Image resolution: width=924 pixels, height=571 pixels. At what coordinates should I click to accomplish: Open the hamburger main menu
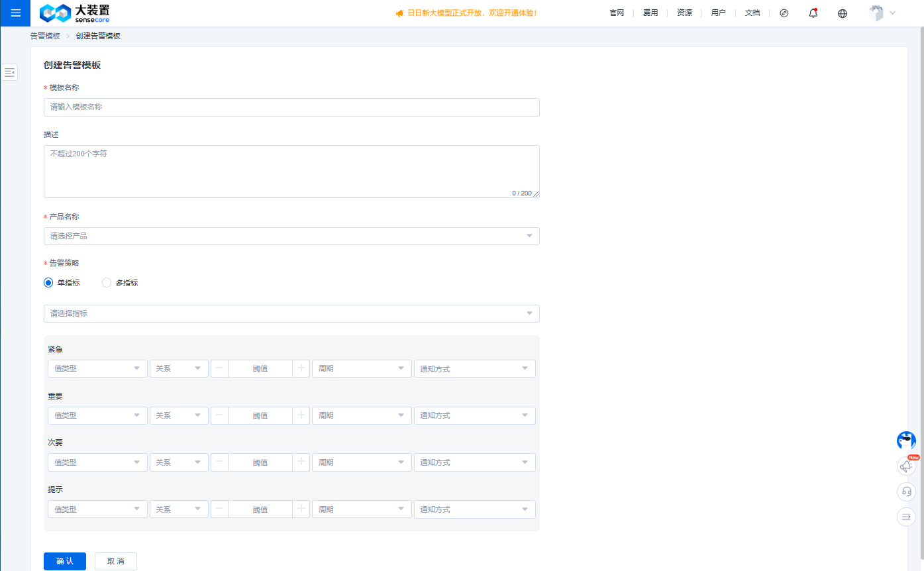(15, 13)
